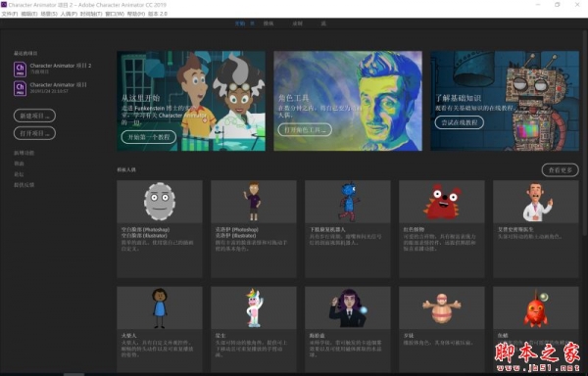
Task: Click the 克洛伊 (Photoshop) title
Action: coord(237,229)
